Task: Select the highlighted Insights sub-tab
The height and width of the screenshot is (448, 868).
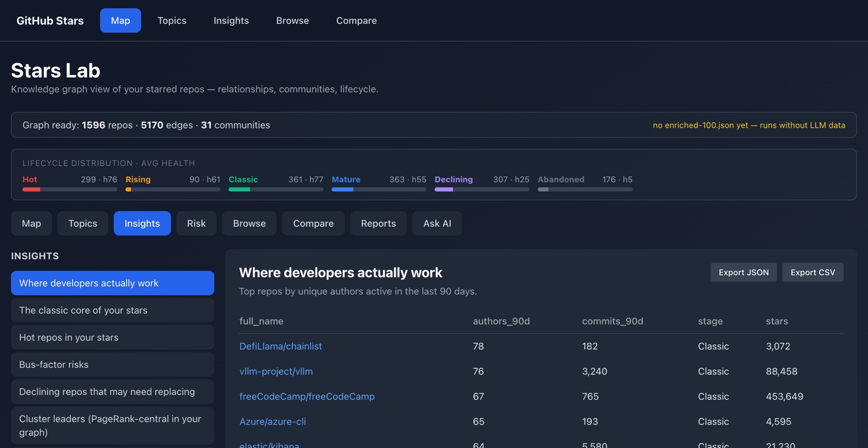Action: [142, 223]
